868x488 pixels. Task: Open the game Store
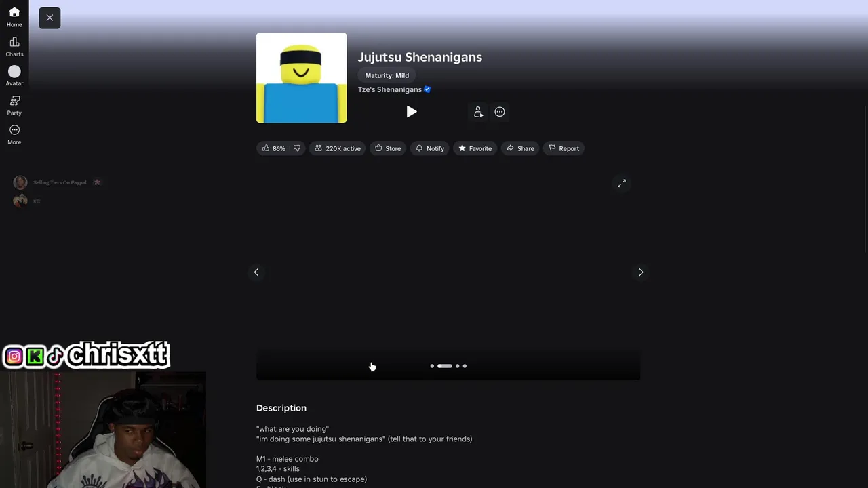[388, 148]
